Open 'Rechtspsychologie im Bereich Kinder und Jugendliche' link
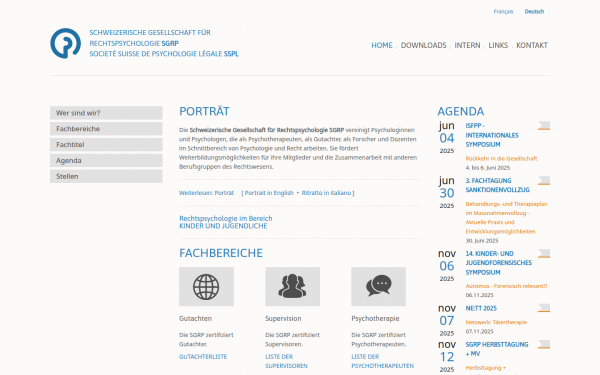 coord(226,222)
